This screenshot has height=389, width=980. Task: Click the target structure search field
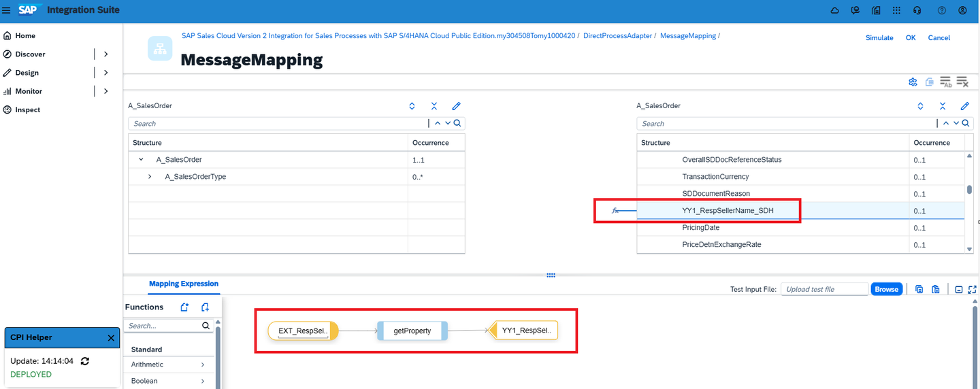pos(786,123)
